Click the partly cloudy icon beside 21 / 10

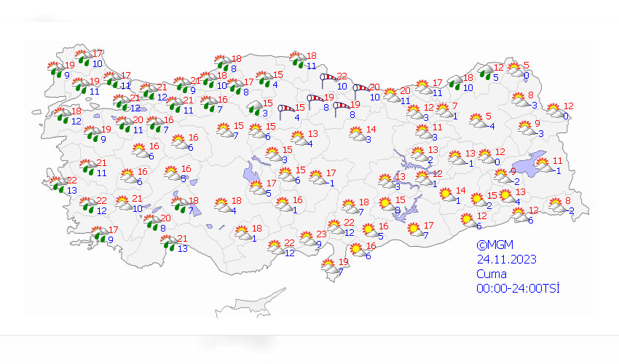124,203
